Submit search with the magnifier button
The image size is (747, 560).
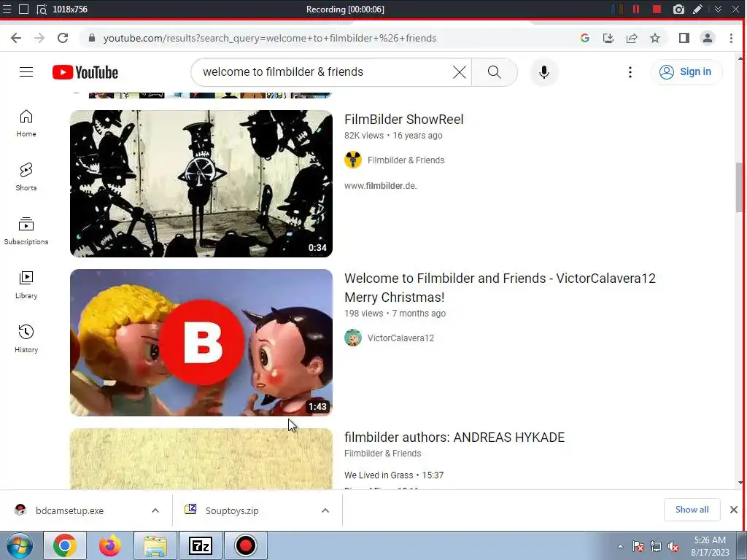coord(495,72)
